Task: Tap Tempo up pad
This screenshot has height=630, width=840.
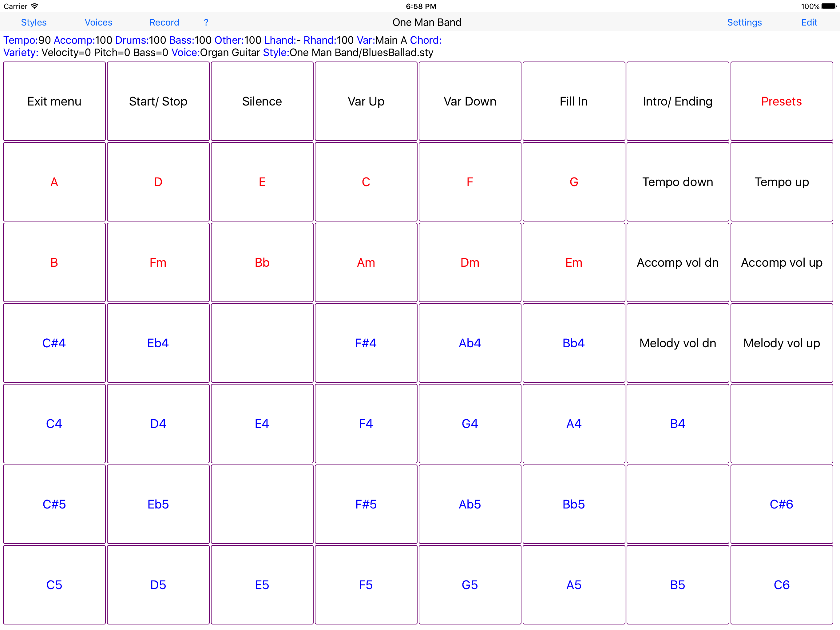Action: (782, 182)
